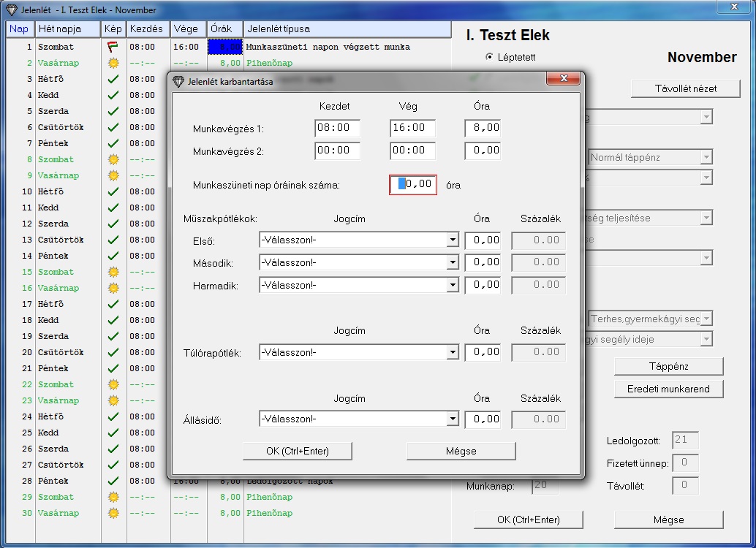Click the sun icon on row 2 Vasárnap
756x548 pixels.
tap(113, 63)
